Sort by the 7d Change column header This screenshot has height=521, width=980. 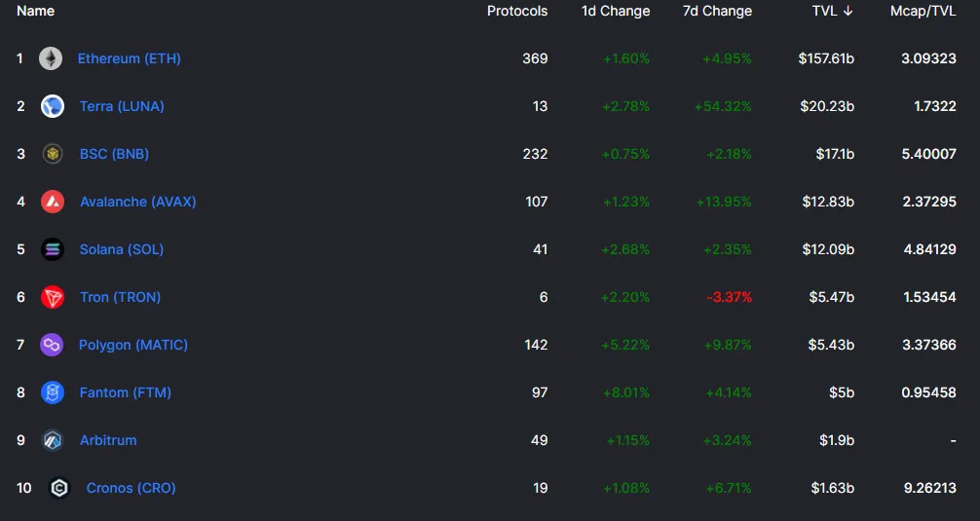tap(718, 12)
